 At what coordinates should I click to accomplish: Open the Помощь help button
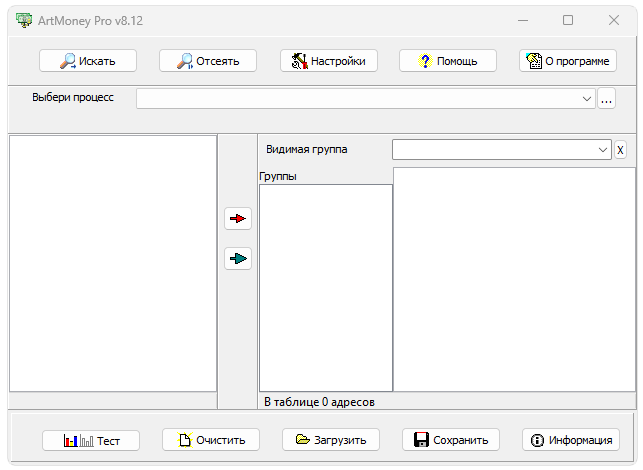tap(448, 61)
